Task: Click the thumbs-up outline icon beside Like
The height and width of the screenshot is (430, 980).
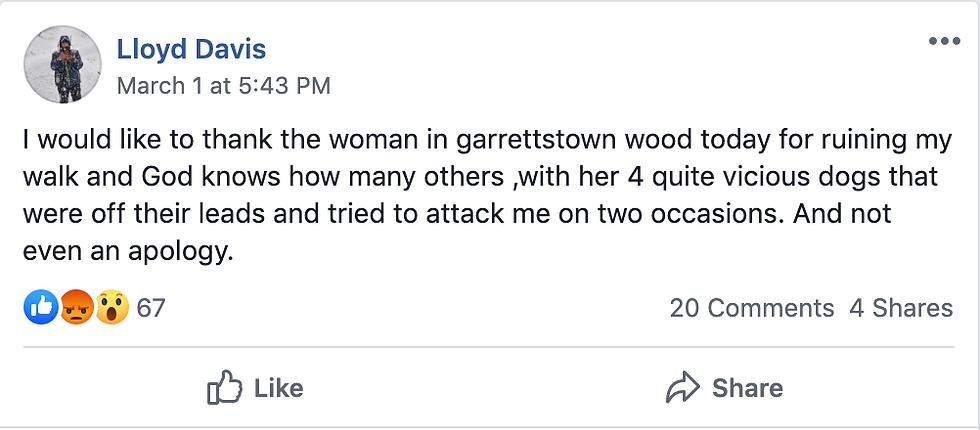Action: click(224, 388)
